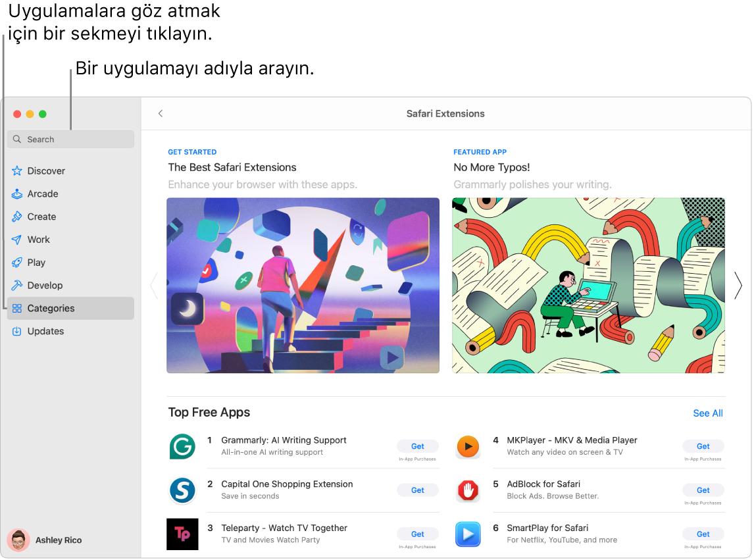
Task: Get AdBlock for Safari
Action: pyautogui.click(x=703, y=490)
